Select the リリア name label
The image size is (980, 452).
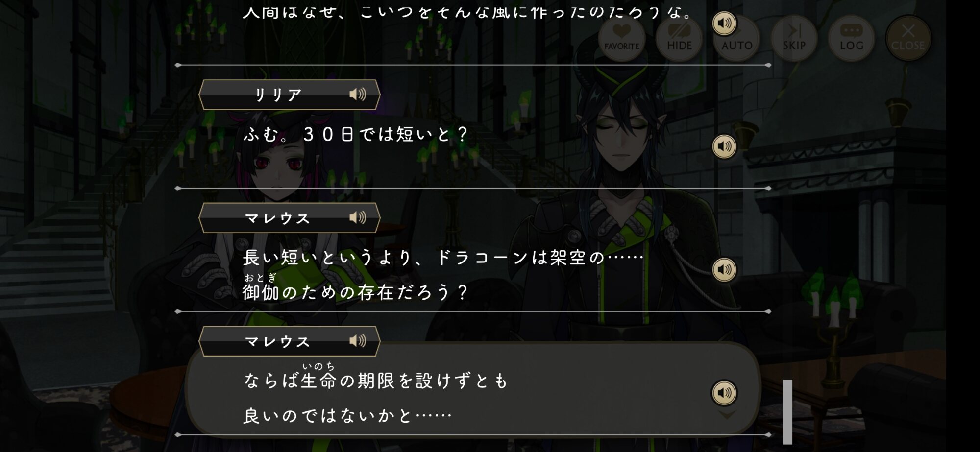[278, 95]
